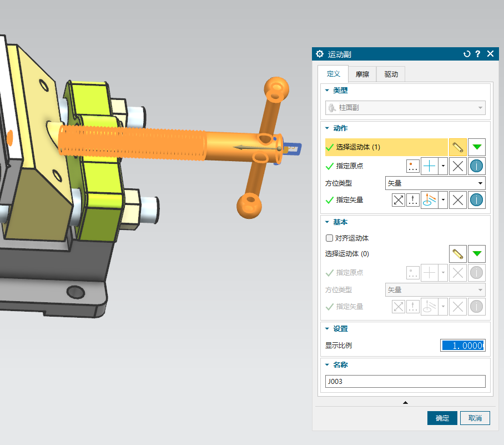504x445 pixels.
Task: Open the point dialog icon beside 指定原点 in 动作
Action: pyautogui.click(x=413, y=166)
